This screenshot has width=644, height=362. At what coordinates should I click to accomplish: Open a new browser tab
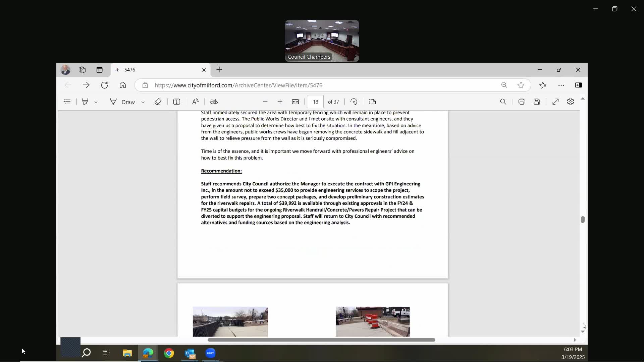[x=219, y=70]
